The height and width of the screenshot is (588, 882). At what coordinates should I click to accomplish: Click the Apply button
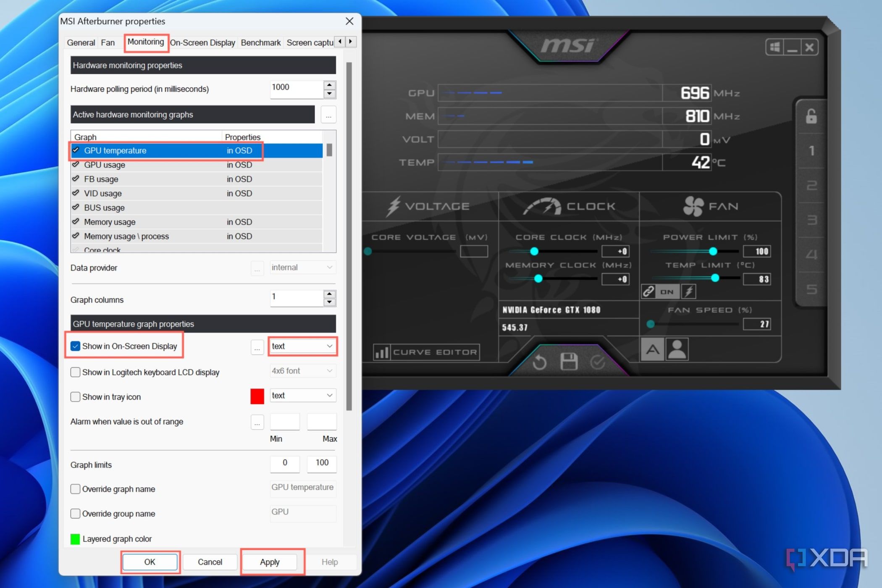point(270,562)
